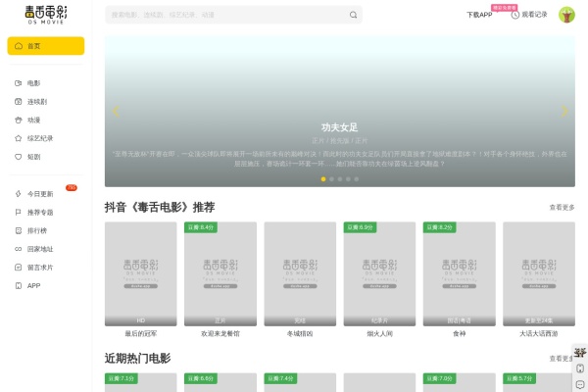The width and height of the screenshot is (588, 392).
Task: Open the 综艺纪录 category
Action: tap(40, 138)
